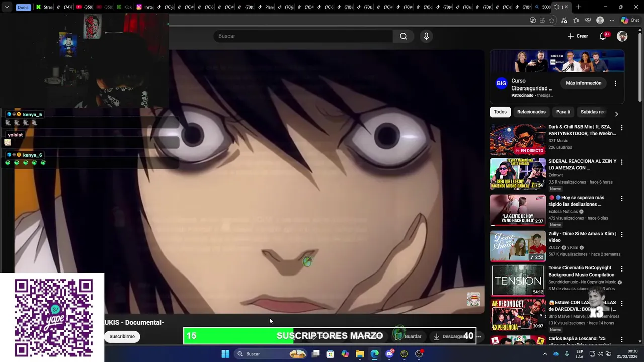Screen dimensions: 644x362
Task: Open Microsoft Store from the taskbar
Action: [330, 354]
